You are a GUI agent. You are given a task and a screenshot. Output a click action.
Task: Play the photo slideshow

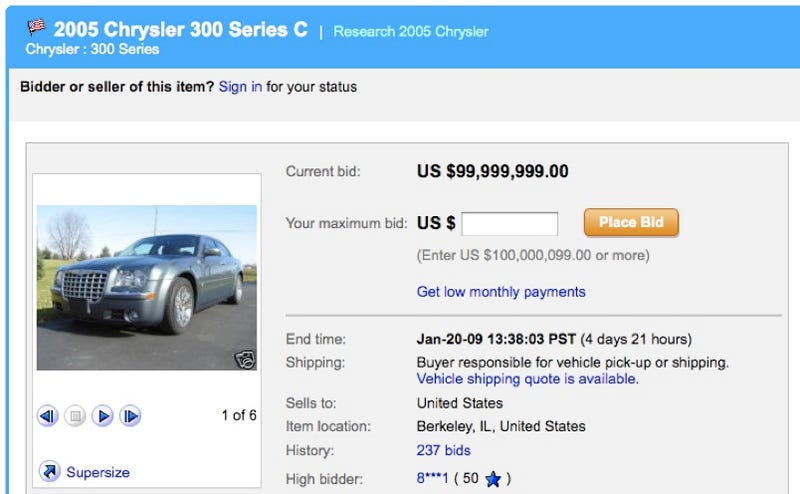pyautogui.click(x=103, y=416)
